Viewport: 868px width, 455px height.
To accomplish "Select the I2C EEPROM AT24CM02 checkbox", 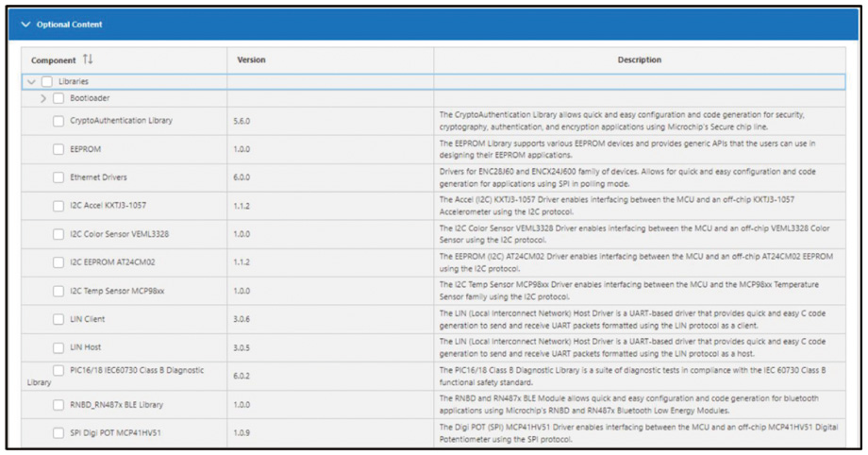I will pyautogui.click(x=58, y=262).
